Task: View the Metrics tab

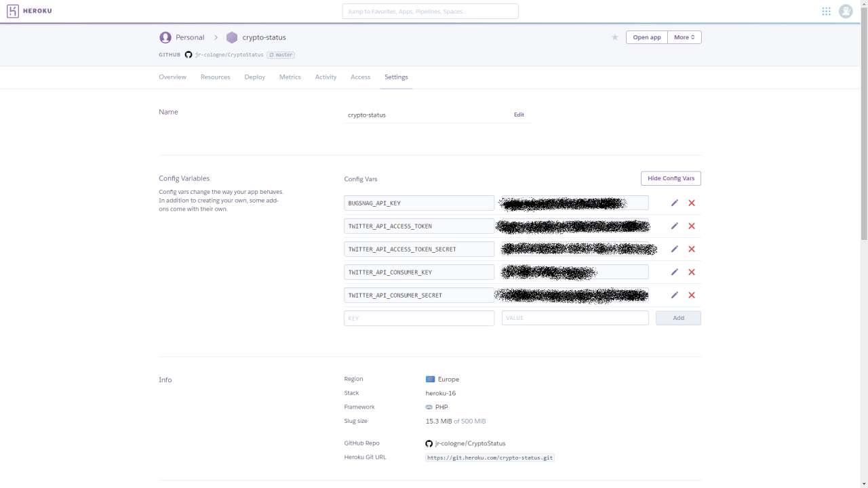Action: (x=290, y=77)
